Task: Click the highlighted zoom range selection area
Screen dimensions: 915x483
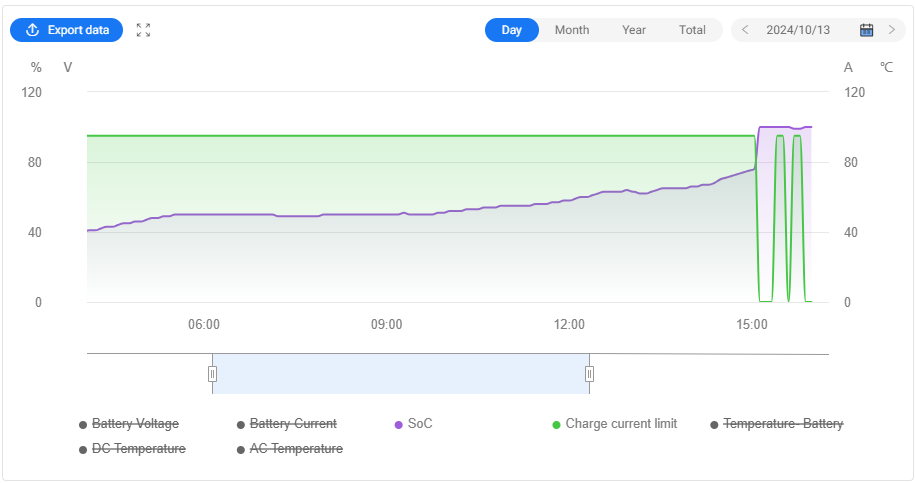Action: coord(400,374)
